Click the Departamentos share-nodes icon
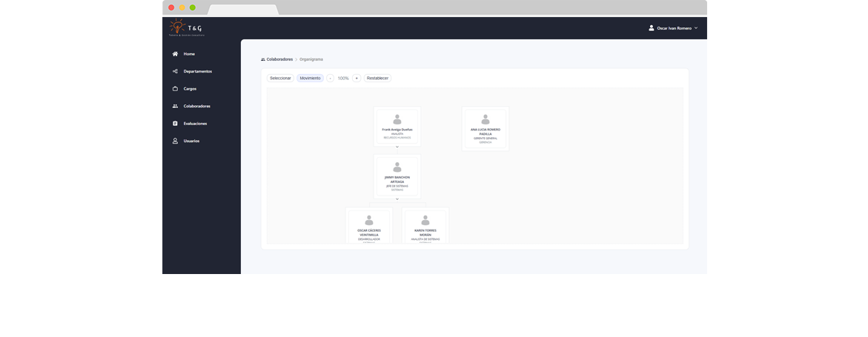868x337 pixels. pyautogui.click(x=175, y=71)
